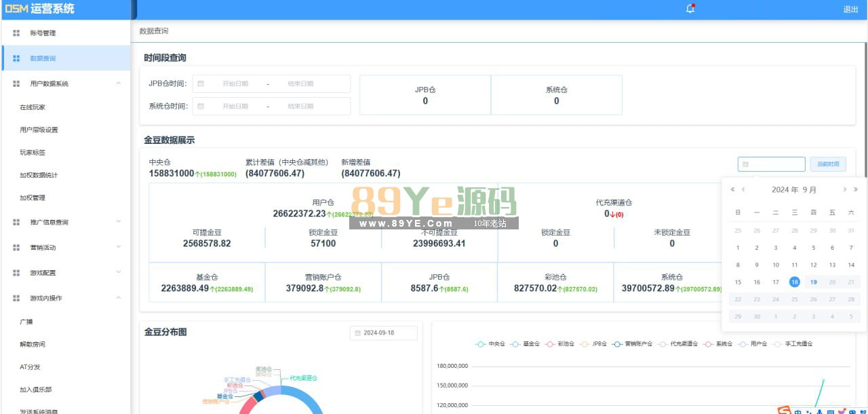868x414 pixels.
Task: Click calendar icon in JPB仓时间 range field
Action: tap(201, 83)
